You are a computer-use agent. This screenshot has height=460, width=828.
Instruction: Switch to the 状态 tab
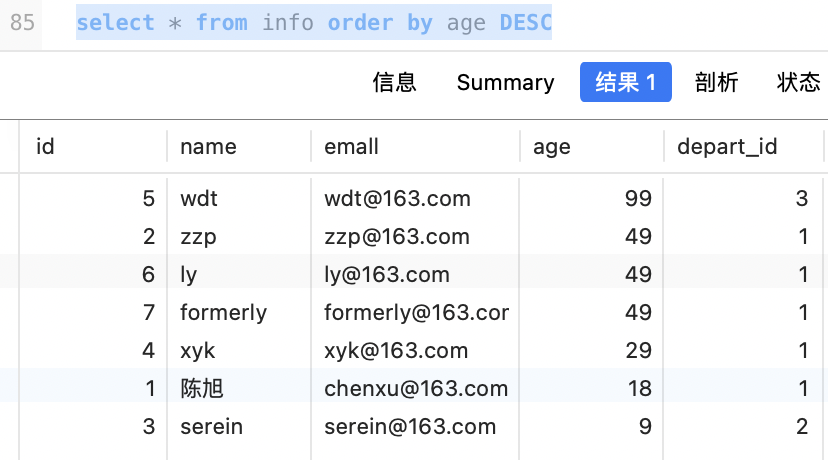[x=798, y=83]
